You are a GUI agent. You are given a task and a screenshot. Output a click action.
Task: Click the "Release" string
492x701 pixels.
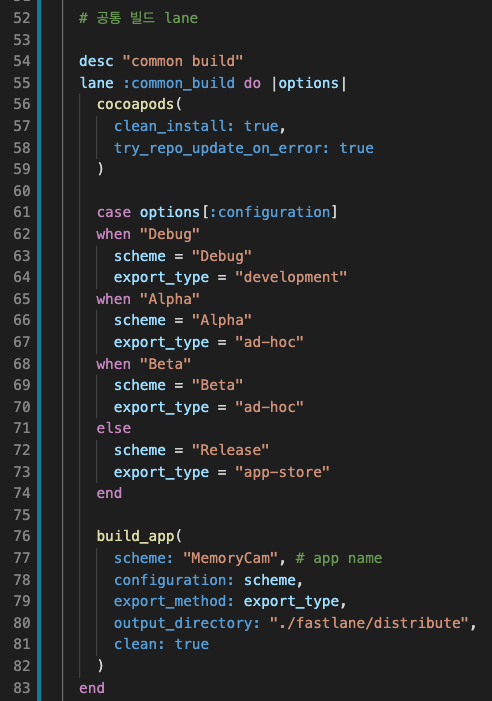[x=230, y=450]
